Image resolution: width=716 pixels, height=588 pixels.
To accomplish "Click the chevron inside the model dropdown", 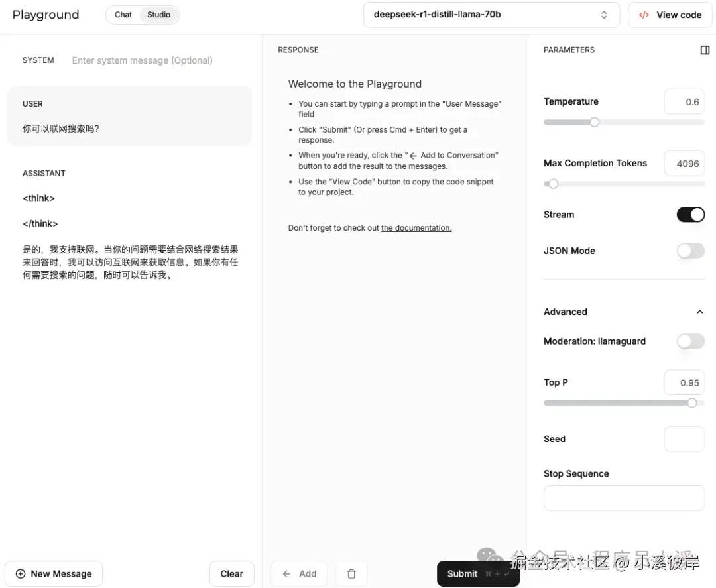I will (x=604, y=14).
